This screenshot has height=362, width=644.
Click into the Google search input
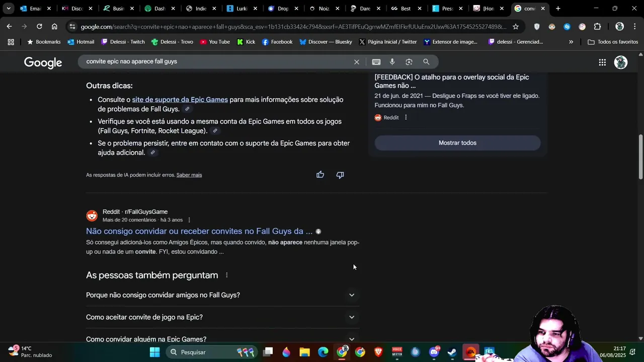(x=216, y=62)
